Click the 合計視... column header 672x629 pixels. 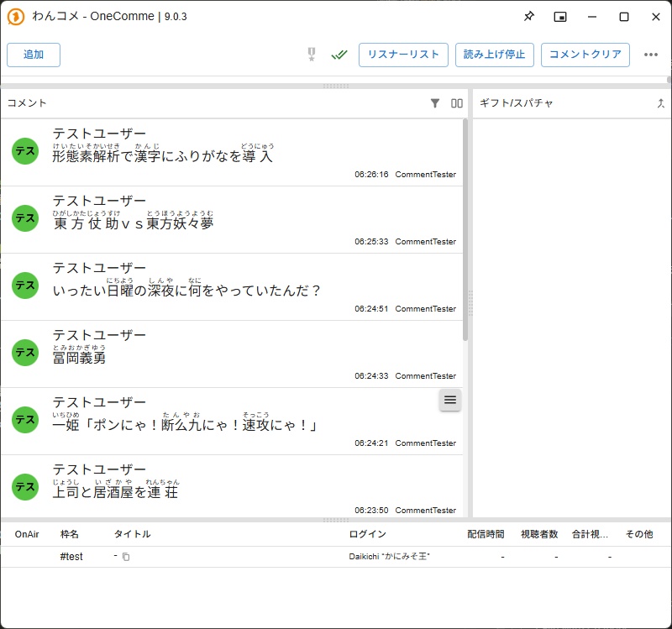coord(590,534)
